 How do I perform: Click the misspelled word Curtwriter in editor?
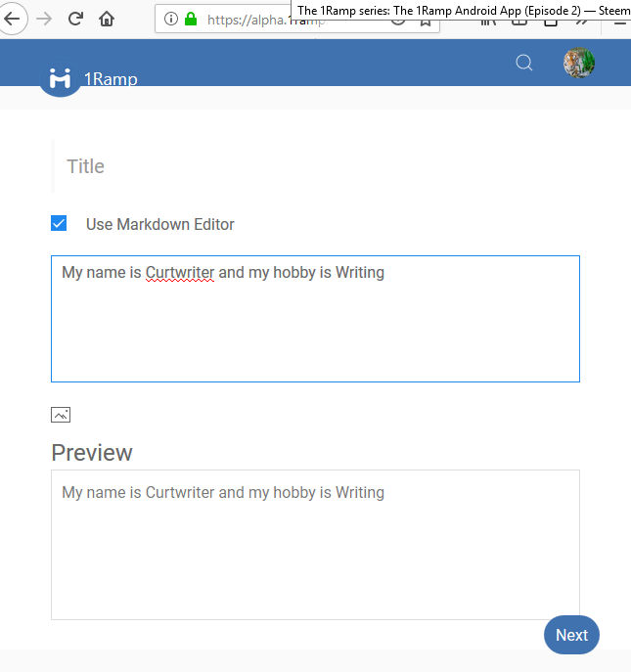tap(180, 273)
